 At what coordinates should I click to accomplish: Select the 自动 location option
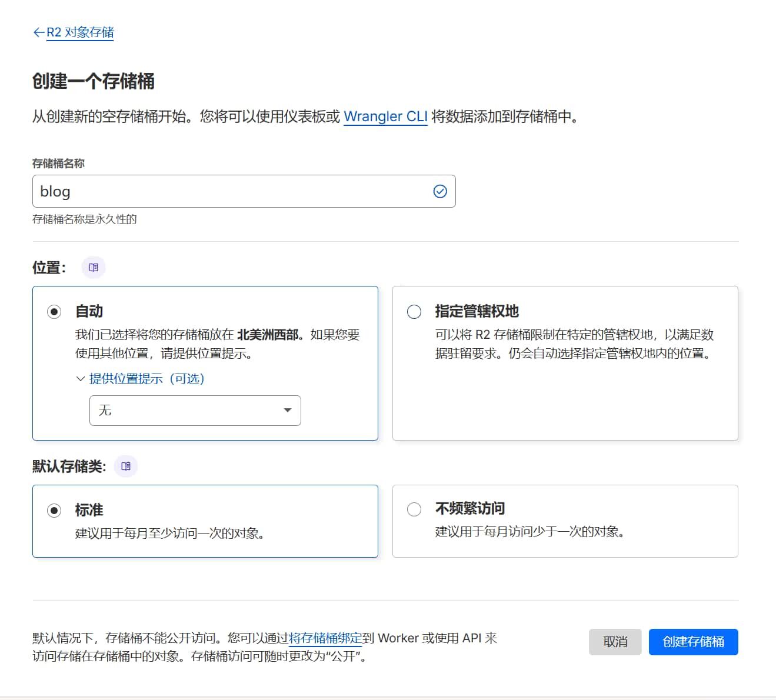coord(54,312)
